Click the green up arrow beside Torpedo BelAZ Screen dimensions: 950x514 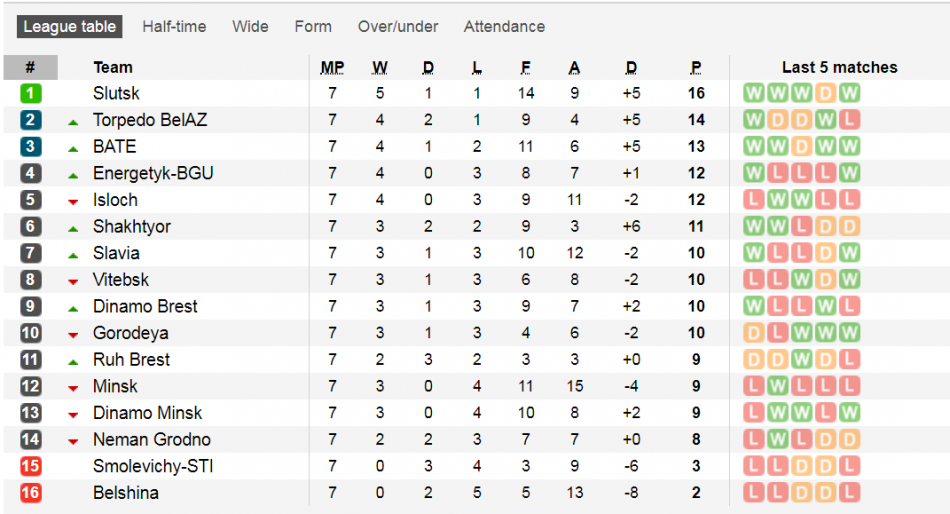pyautogui.click(x=73, y=121)
